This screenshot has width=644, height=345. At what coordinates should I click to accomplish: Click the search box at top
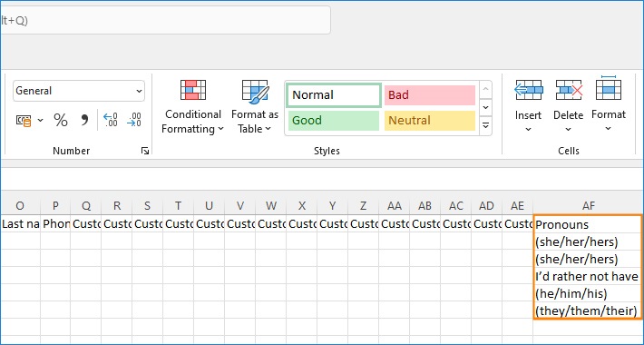pyautogui.click(x=165, y=20)
